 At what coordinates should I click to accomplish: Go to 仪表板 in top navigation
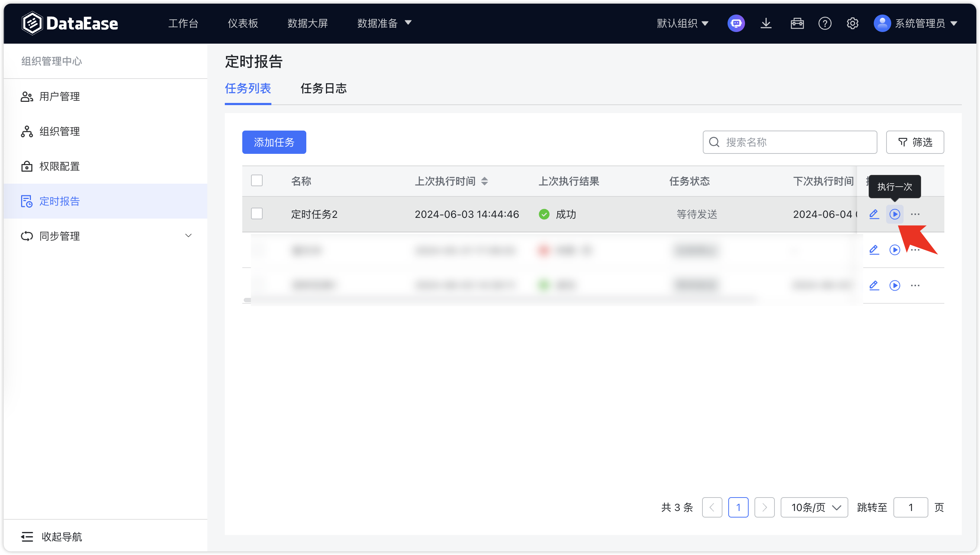pyautogui.click(x=242, y=23)
